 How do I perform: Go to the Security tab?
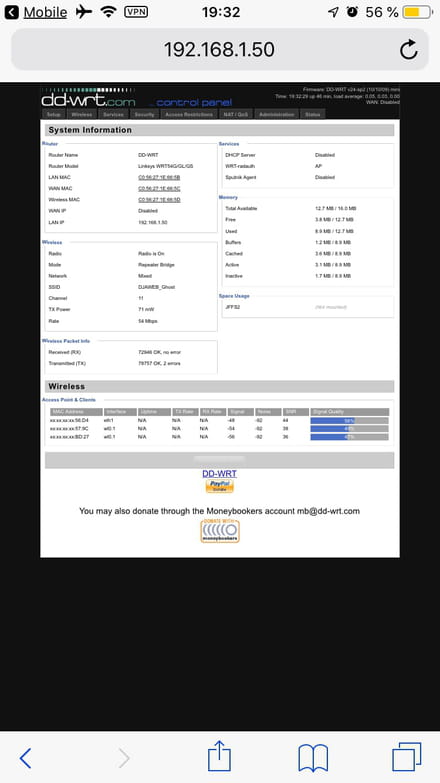click(x=144, y=114)
